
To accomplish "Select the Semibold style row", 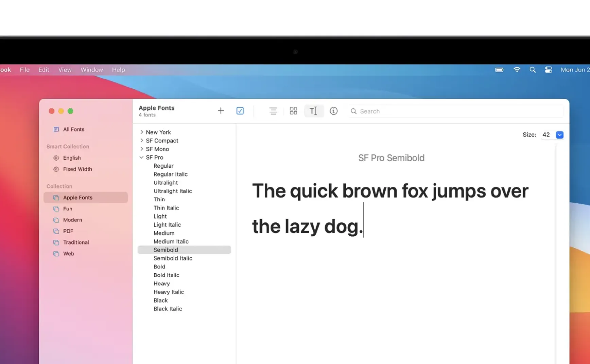I will click(x=184, y=250).
